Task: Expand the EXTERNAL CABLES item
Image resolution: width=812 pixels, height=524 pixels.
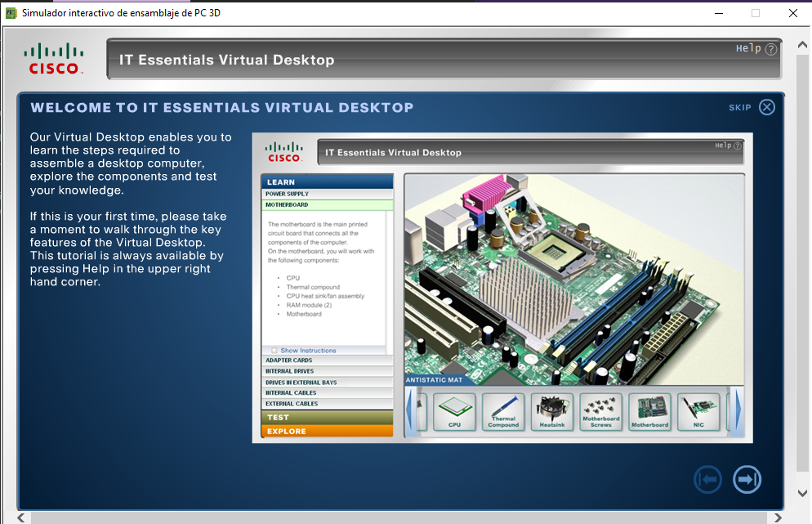Action: click(x=328, y=404)
